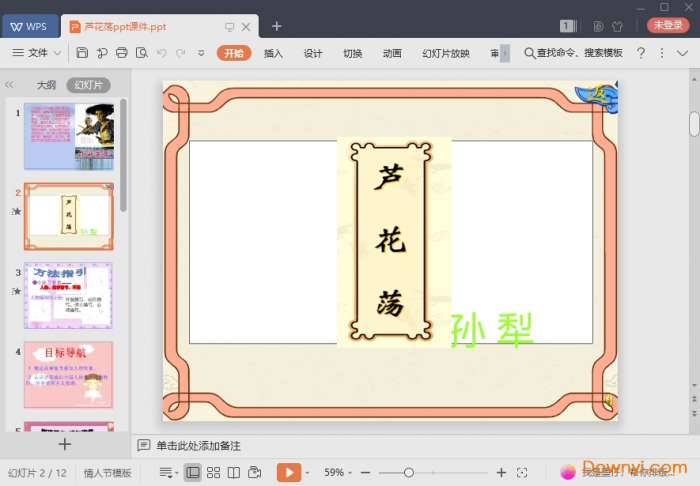Switch to reading view in status bar
This screenshot has width=700, height=486.
tap(233, 472)
